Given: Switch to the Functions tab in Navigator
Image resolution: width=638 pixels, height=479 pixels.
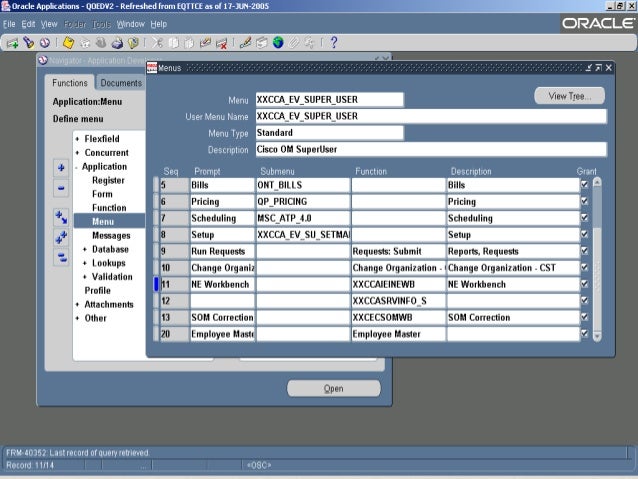Looking at the screenshot, I should pos(70,83).
